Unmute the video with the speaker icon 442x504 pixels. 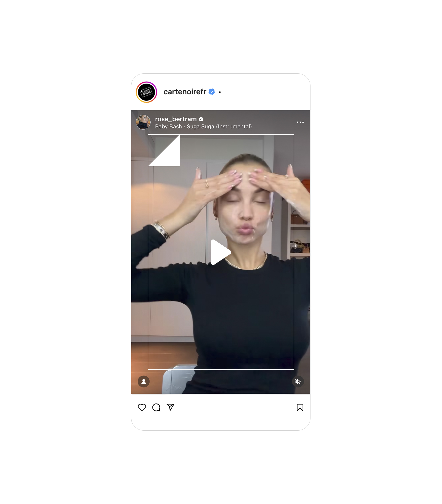[x=298, y=382]
